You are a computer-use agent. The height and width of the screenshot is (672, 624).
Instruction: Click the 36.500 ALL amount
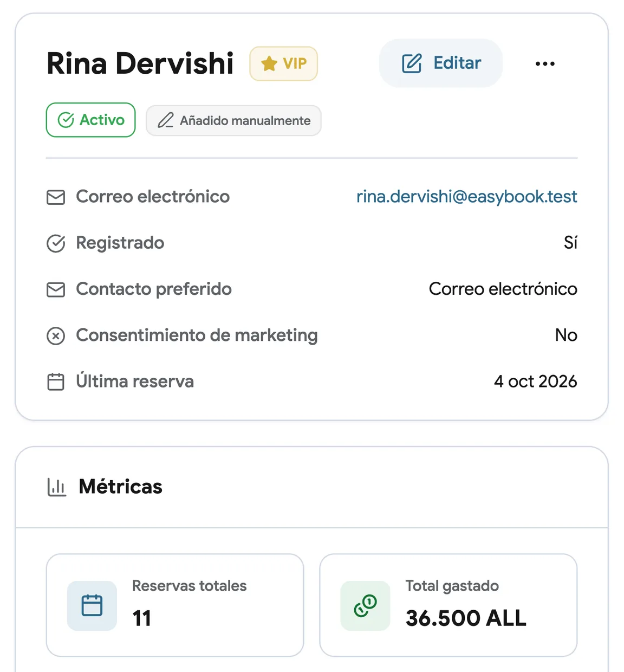466,618
